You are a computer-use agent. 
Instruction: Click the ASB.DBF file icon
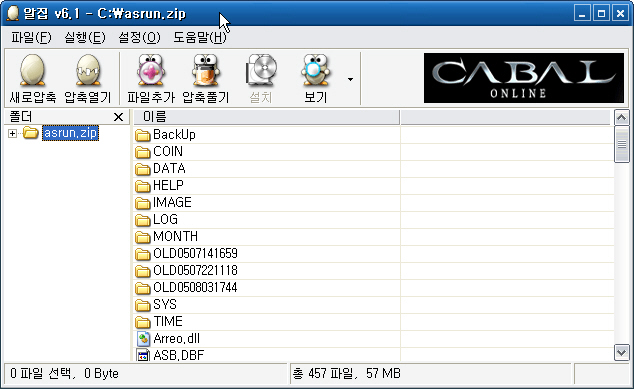point(143,355)
